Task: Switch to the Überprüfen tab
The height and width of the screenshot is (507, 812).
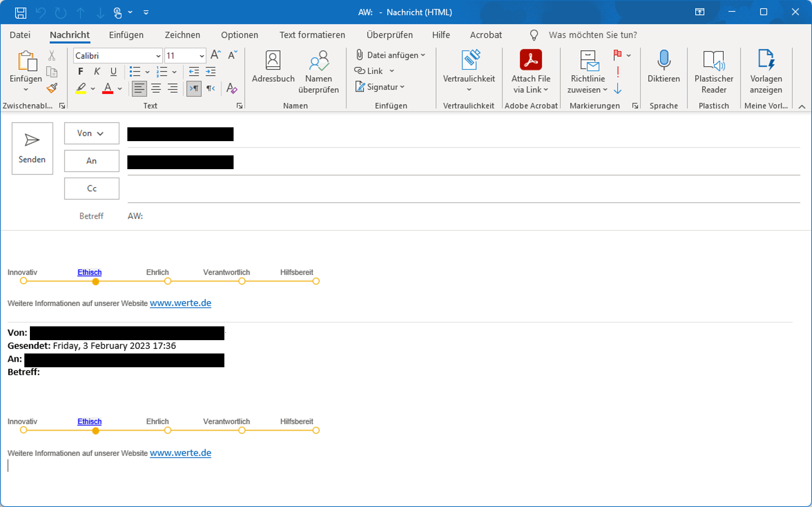Action: [x=389, y=35]
